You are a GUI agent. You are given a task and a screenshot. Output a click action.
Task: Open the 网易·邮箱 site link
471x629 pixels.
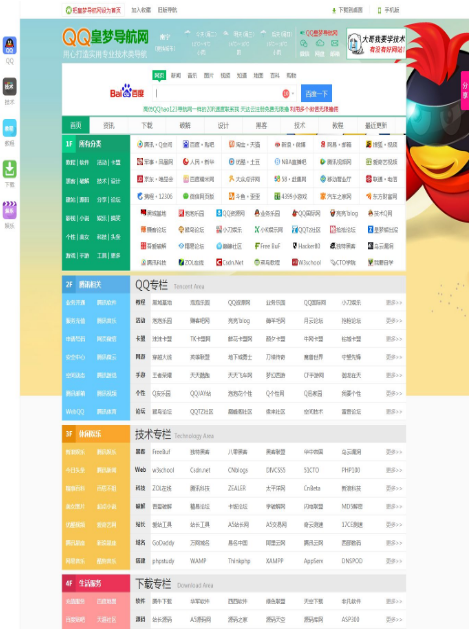(x=336, y=144)
